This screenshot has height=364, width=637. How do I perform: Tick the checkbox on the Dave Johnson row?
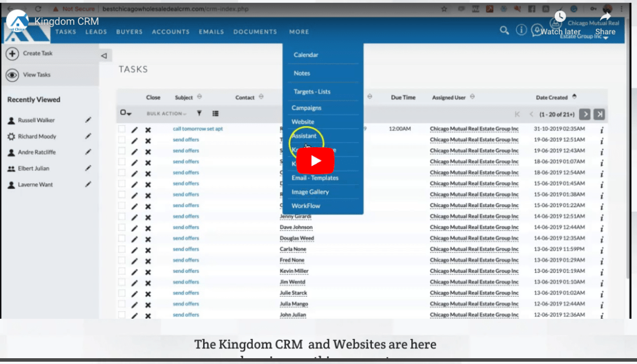[122, 228]
